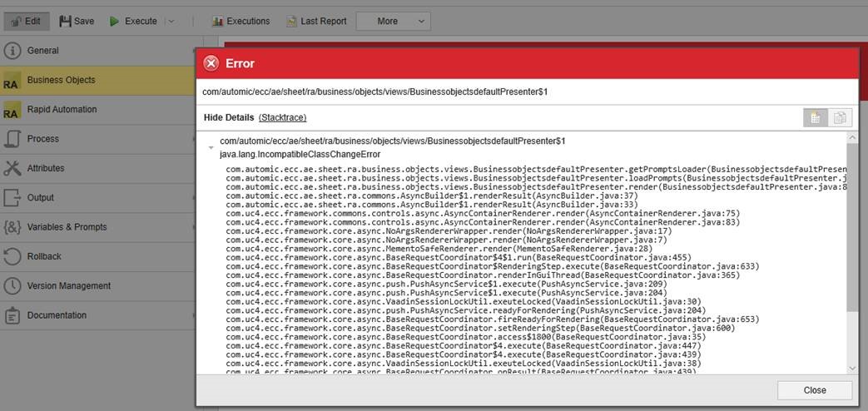Image resolution: width=868 pixels, height=411 pixels.
Task: Open the Version Management tab label
Action: [68, 285]
